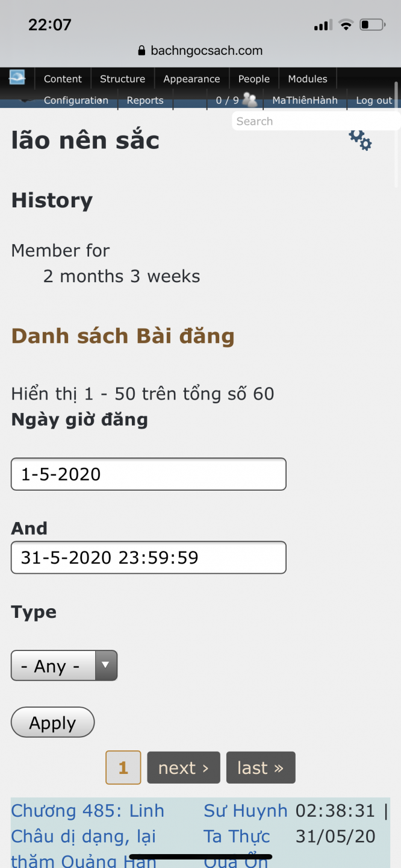The height and width of the screenshot is (868, 401).
Task: Open the Appearance menu
Action: click(191, 78)
